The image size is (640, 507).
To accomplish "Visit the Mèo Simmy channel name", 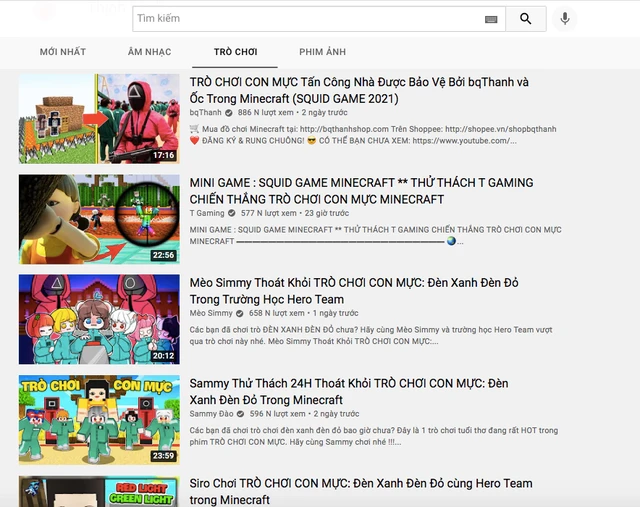I will (211, 313).
